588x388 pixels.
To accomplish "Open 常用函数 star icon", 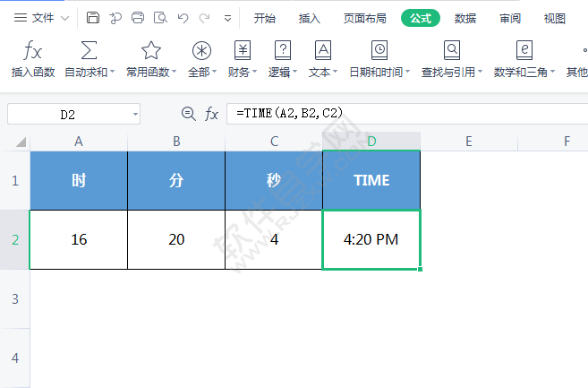I will 151,50.
